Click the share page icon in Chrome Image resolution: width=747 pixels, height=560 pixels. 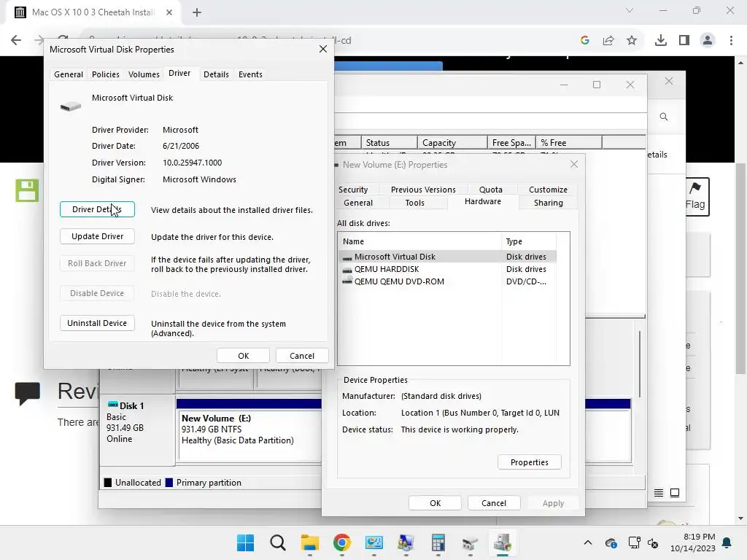pyautogui.click(x=608, y=41)
